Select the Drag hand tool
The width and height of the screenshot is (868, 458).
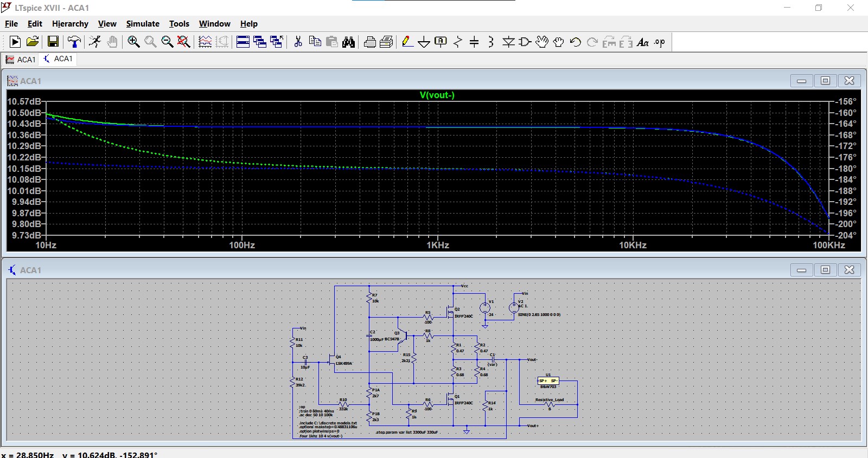558,42
